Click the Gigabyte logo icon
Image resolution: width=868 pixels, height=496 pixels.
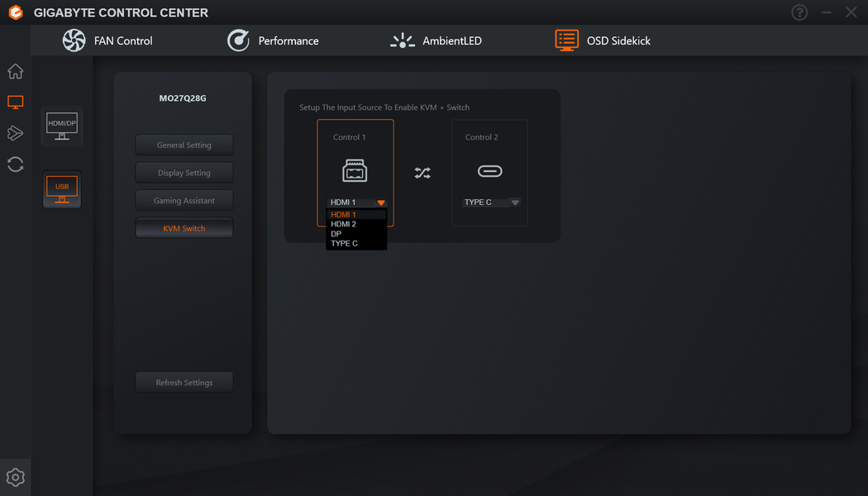16,12
